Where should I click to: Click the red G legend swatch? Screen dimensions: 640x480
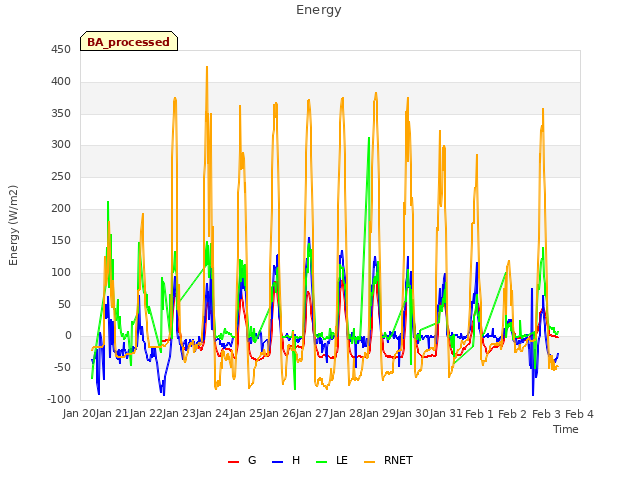(x=233, y=462)
